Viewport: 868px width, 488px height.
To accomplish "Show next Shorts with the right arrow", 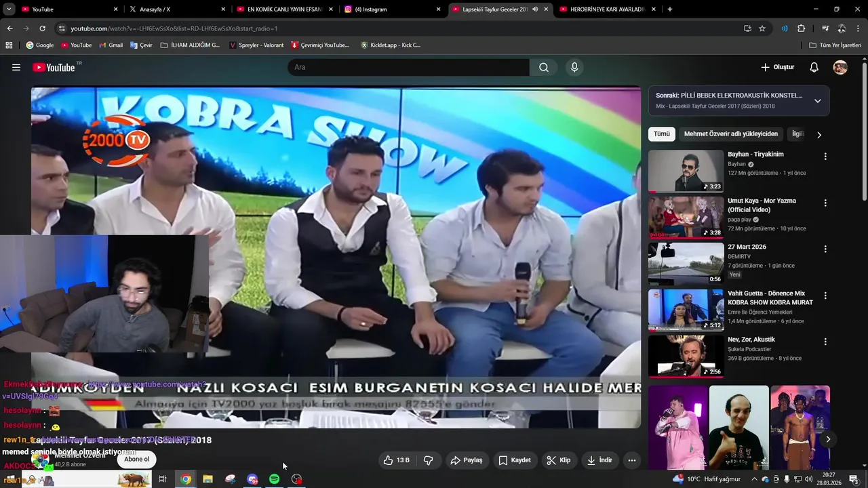I will 828,439.
